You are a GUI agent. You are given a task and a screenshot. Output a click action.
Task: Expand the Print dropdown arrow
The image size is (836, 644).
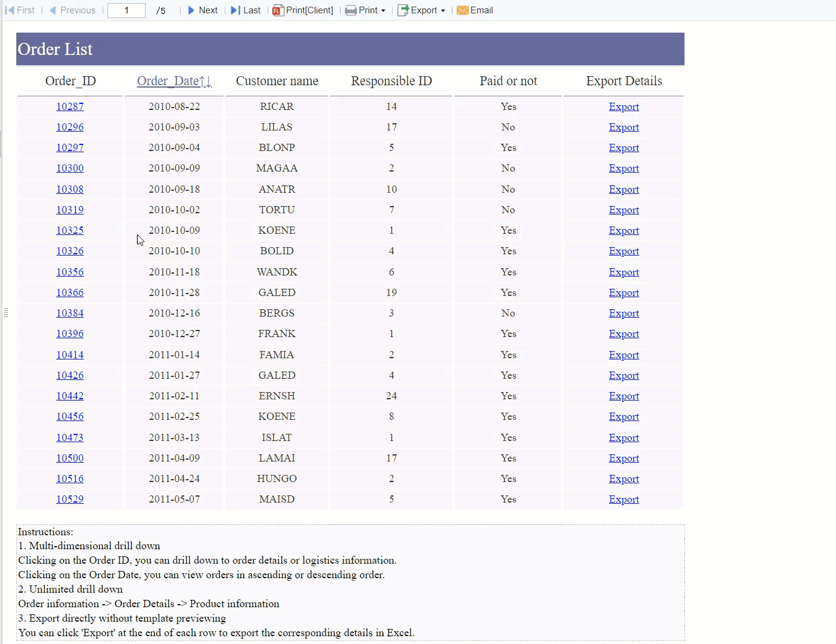383,11
